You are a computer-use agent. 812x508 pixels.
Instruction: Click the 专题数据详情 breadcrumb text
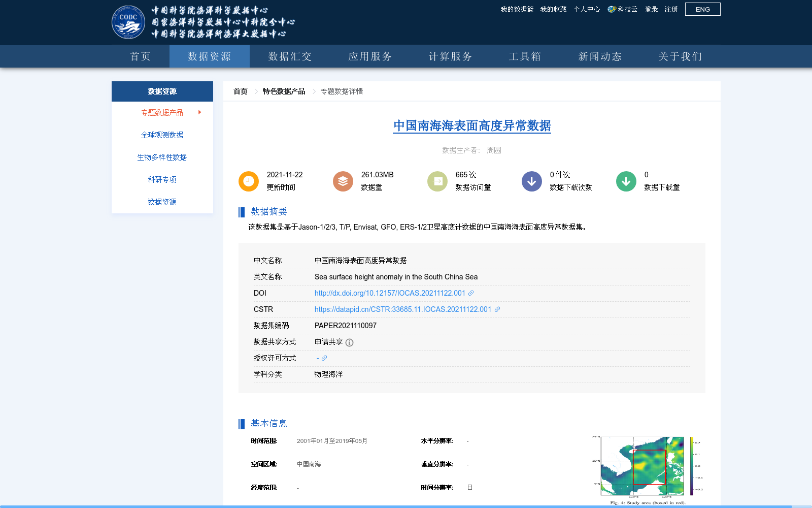point(342,91)
